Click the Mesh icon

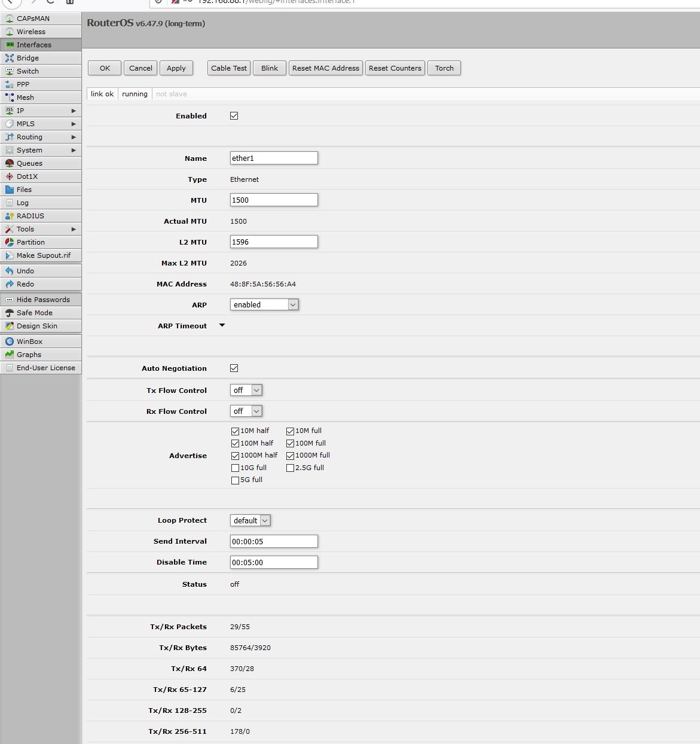[x=10, y=97]
